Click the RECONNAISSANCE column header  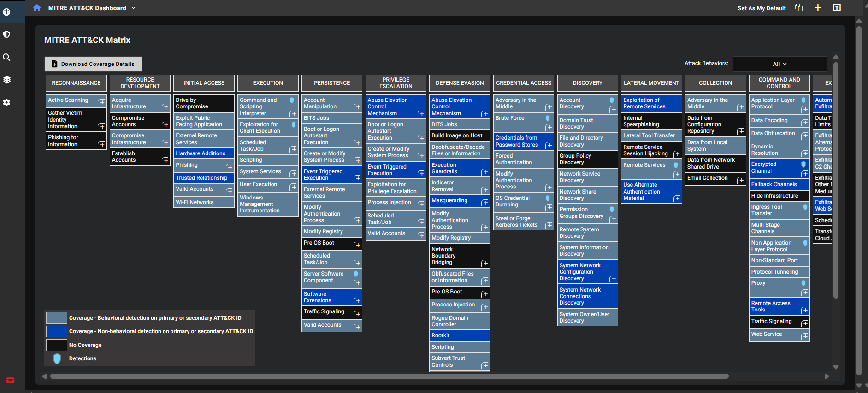[76, 83]
